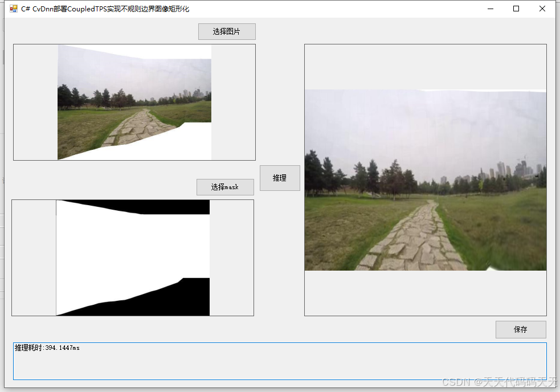Minimize the CoupledTPS window
This screenshot has height=392, width=560.
click(x=490, y=9)
